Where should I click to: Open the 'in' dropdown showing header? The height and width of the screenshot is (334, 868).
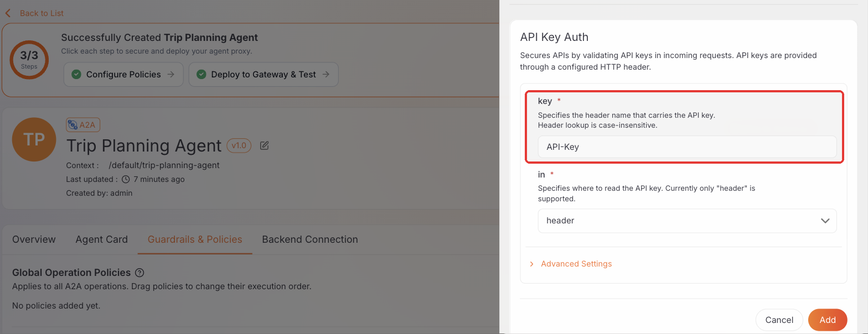click(687, 221)
